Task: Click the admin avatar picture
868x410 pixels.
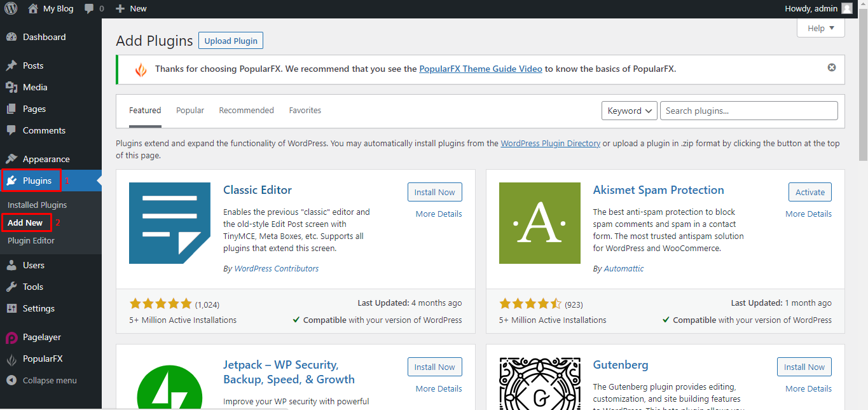Action: [x=847, y=8]
